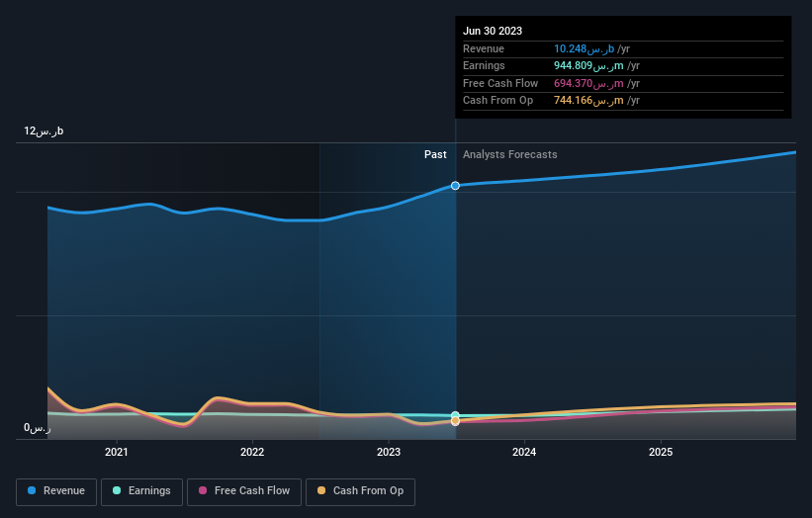Click the 2024 x-axis label
This screenshot has width=812, height=518.
coord(524,453)
